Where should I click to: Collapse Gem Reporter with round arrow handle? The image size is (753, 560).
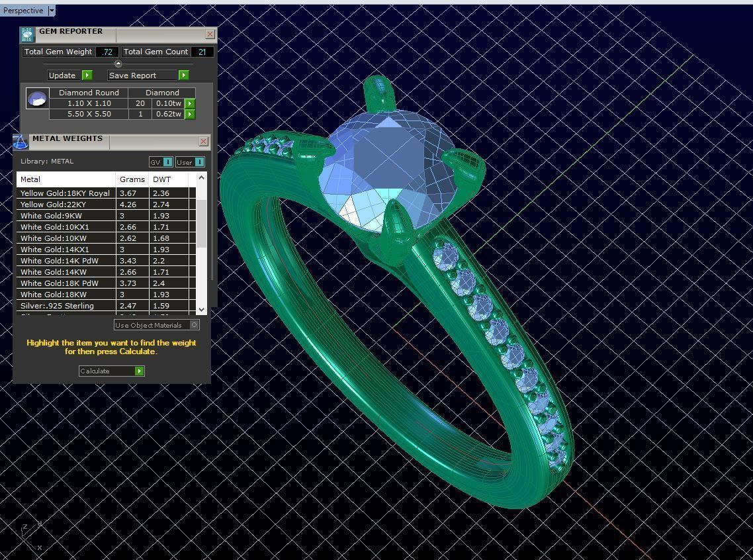(x=118, y=64)
